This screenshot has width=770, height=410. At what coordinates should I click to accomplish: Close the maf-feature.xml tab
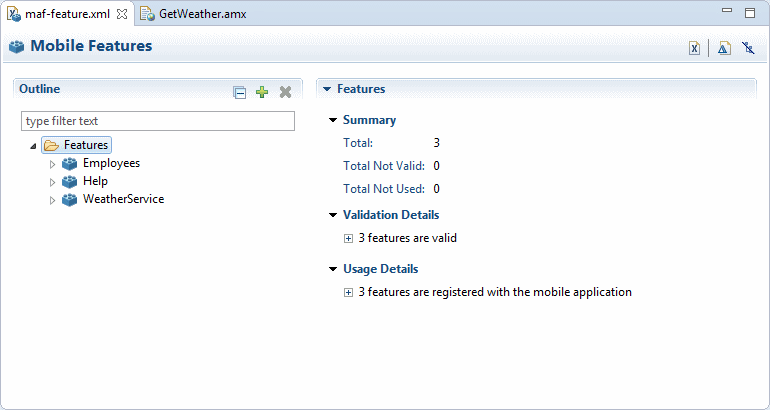pyautogui.click(x=122, y=14)
